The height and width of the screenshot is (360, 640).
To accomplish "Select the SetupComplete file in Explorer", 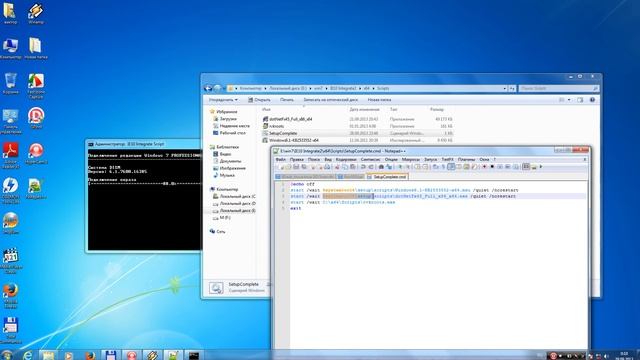I will coord(283,133).
